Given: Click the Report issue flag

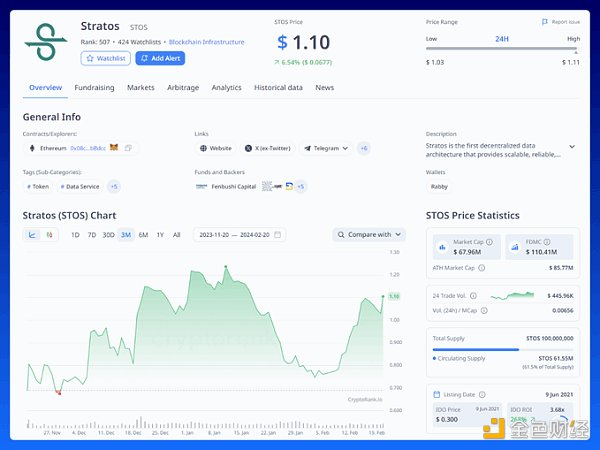Looking at the screenshot, I should coord(545,21).
